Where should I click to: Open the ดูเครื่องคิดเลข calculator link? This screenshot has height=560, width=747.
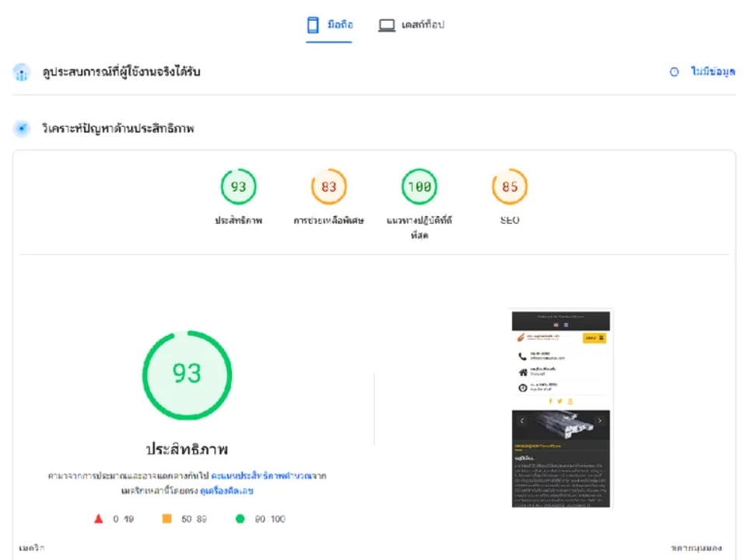point(226,491)
